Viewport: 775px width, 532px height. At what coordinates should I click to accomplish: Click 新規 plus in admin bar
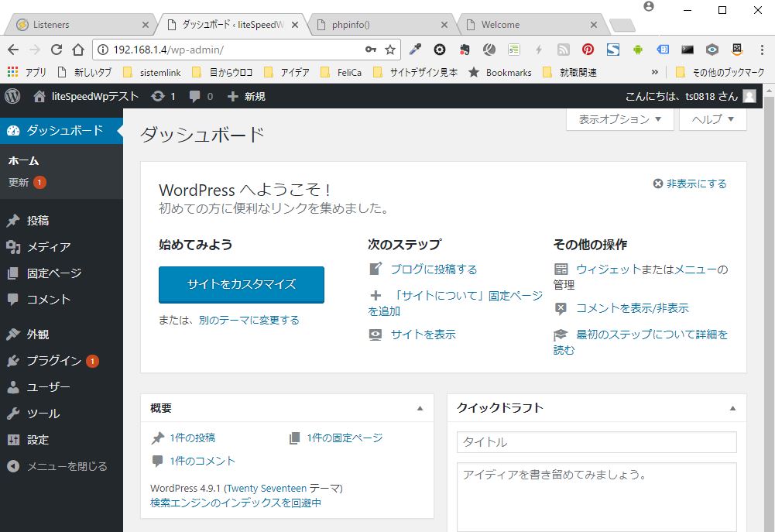tap(246, 96)
